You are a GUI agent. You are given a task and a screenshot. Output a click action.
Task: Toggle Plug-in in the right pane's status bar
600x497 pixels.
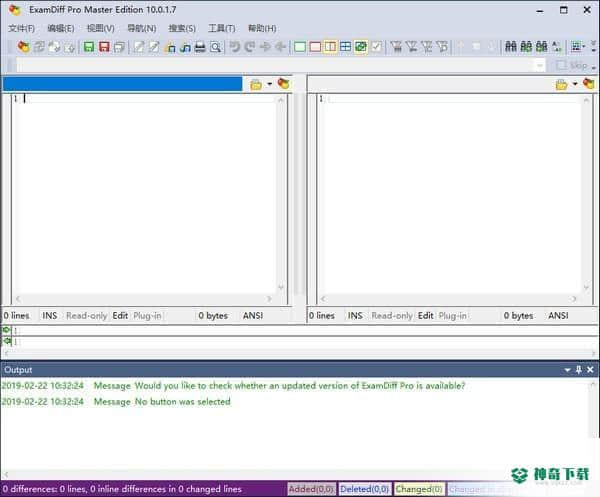coord(452,316)
